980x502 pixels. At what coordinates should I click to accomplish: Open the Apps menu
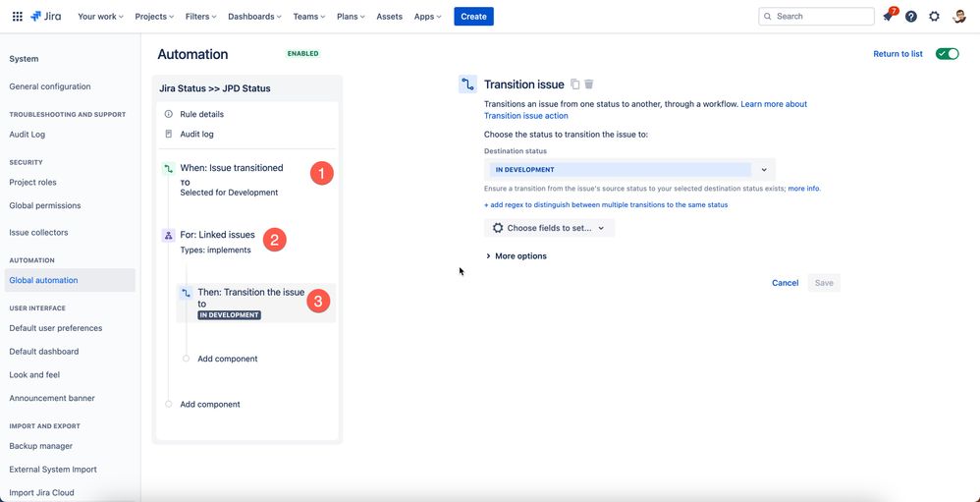427,17
